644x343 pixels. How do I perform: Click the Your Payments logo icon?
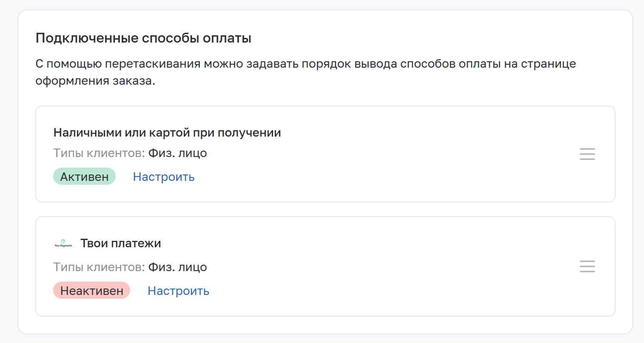pyautogui.click(x=63, y=243)
